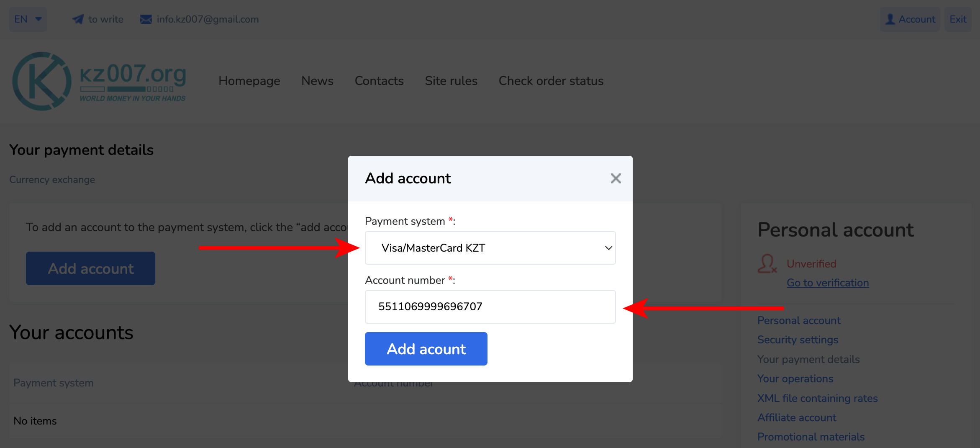Click the email envelope icon
This screenshot has height=448, width=980.
click(x=146, y=19)
